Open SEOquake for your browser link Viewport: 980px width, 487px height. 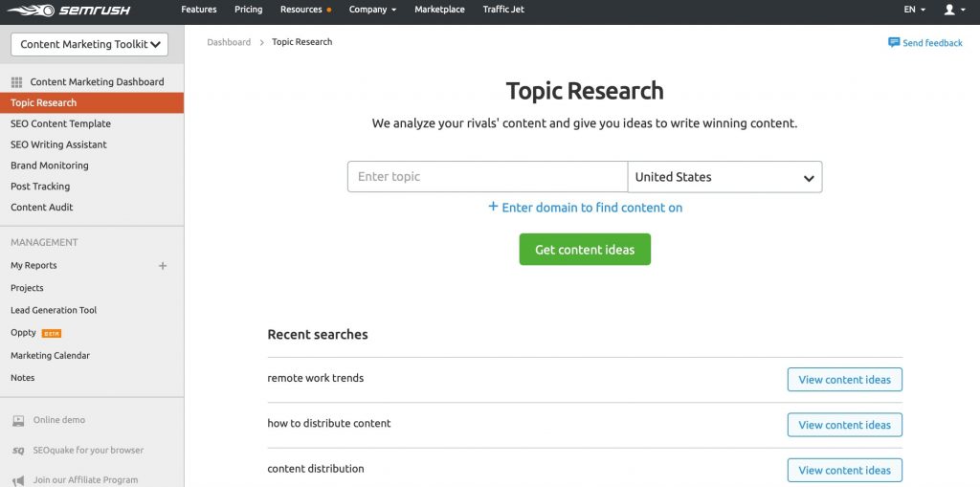[x=88, y=450]
